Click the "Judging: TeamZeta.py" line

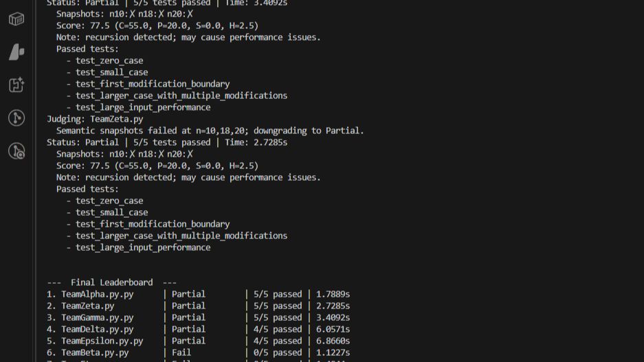95,119
